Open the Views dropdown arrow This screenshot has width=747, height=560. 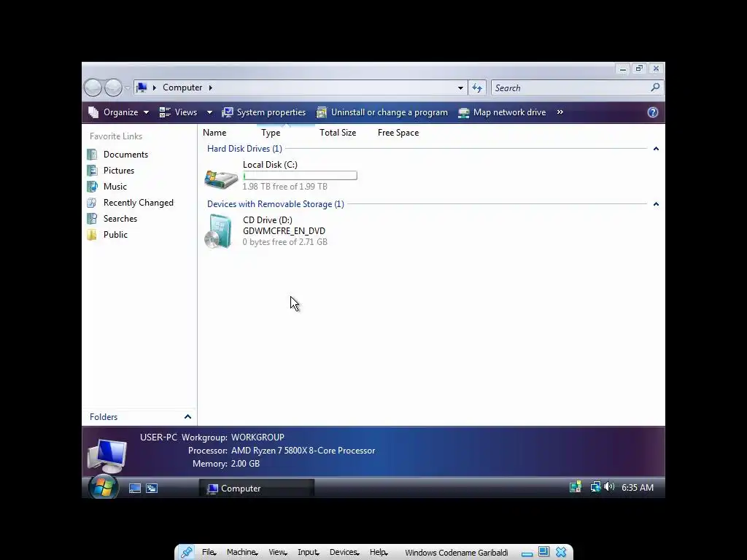click(x=209, y=112)
